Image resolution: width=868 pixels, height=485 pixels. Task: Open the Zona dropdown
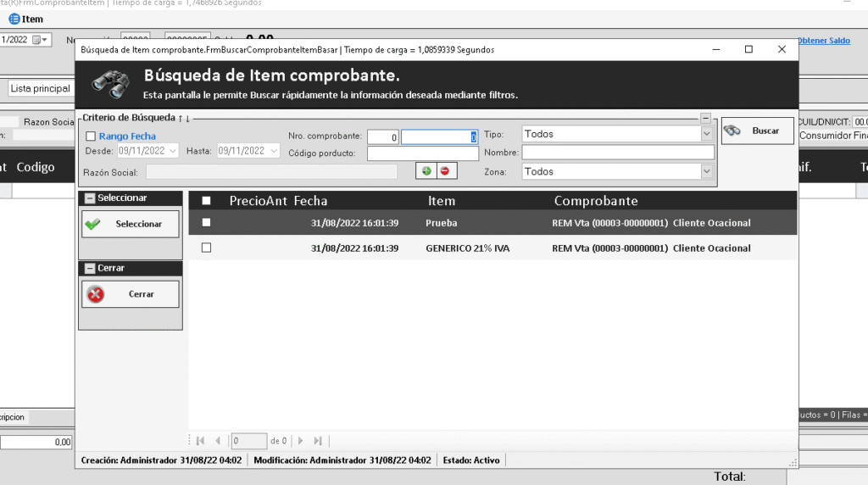coord(706,171)
